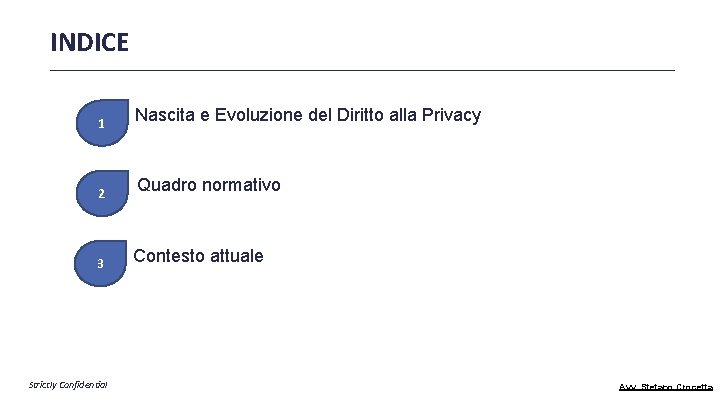Select the blue teardrop icon numbered 2
This screenshot has height=405, width=720.
102,193
